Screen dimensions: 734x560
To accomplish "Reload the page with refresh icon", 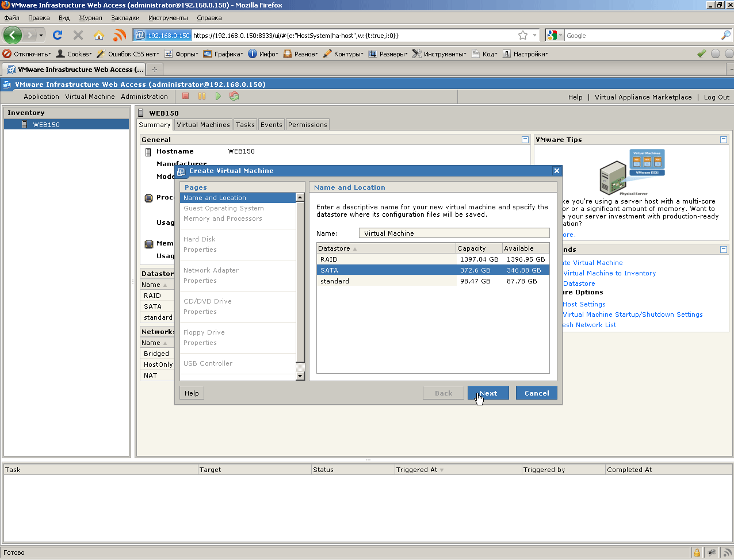I will click(58, 35).
